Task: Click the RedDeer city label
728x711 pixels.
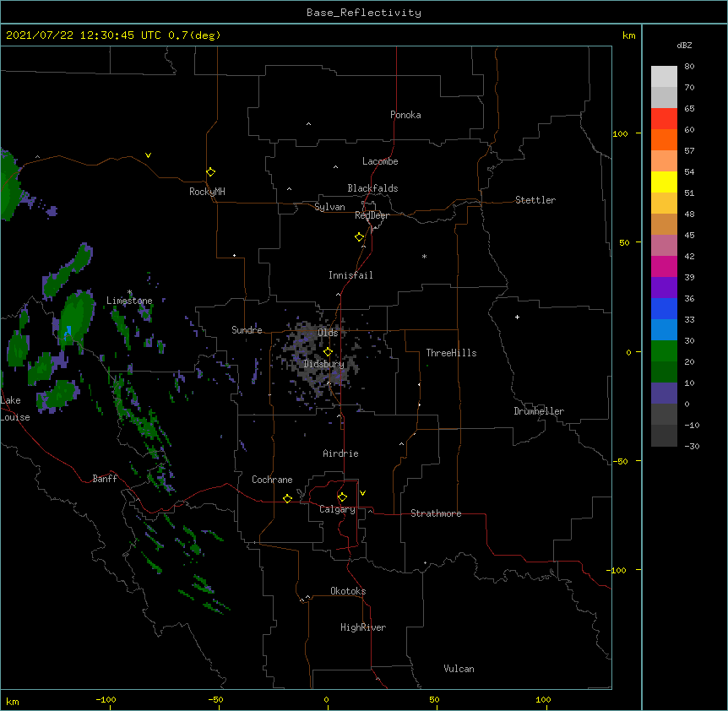Action: point(372,215)
